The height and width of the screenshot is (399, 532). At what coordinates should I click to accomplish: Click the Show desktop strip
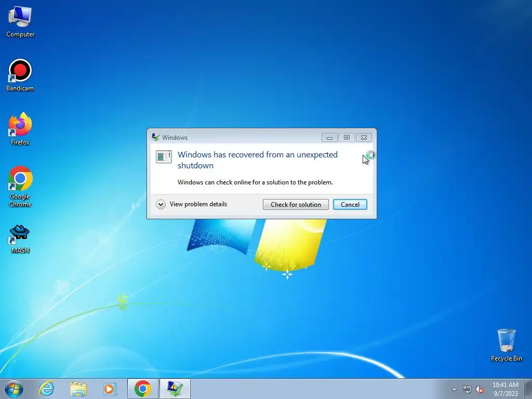(x=528, y=389)
